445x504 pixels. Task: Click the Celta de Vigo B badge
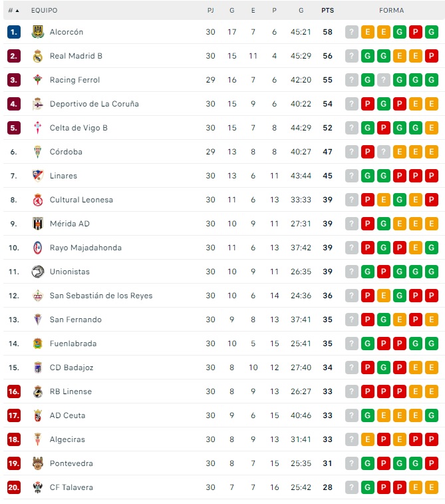(x=37, y=128)
